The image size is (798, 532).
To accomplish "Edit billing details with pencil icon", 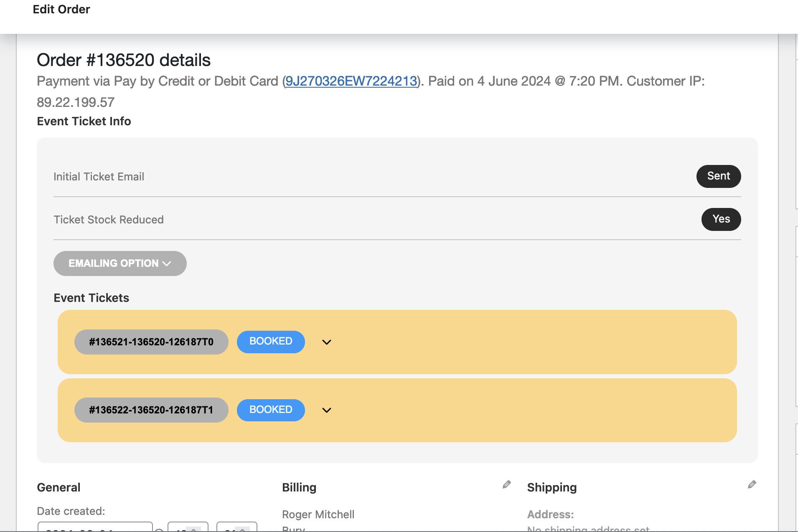I will [507, 484].
